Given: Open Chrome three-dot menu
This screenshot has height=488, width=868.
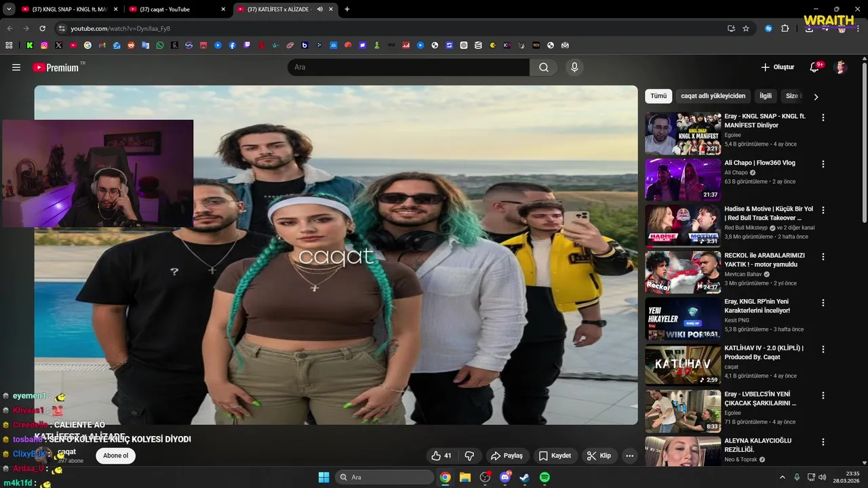Looking at the screenshot, I should [858, 28].
